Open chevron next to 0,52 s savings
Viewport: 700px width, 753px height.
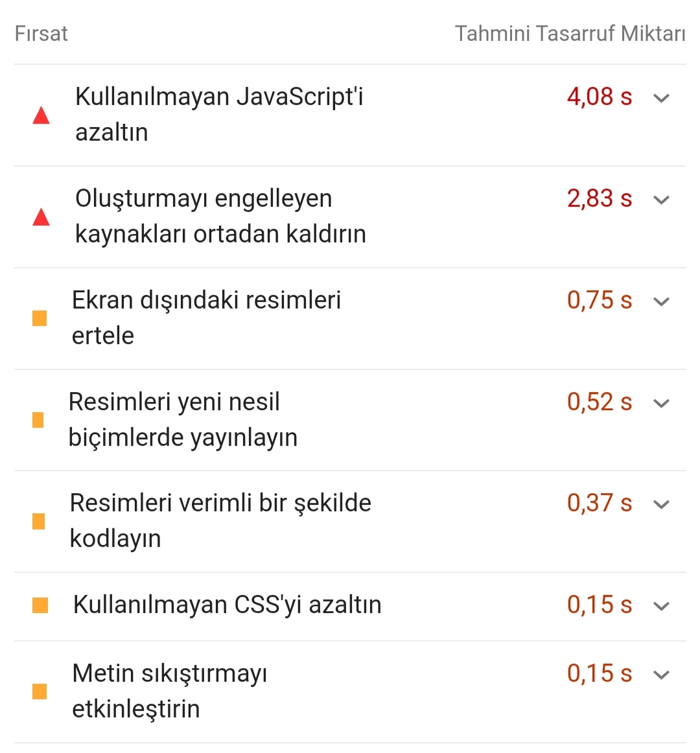[x=662, y=403]
